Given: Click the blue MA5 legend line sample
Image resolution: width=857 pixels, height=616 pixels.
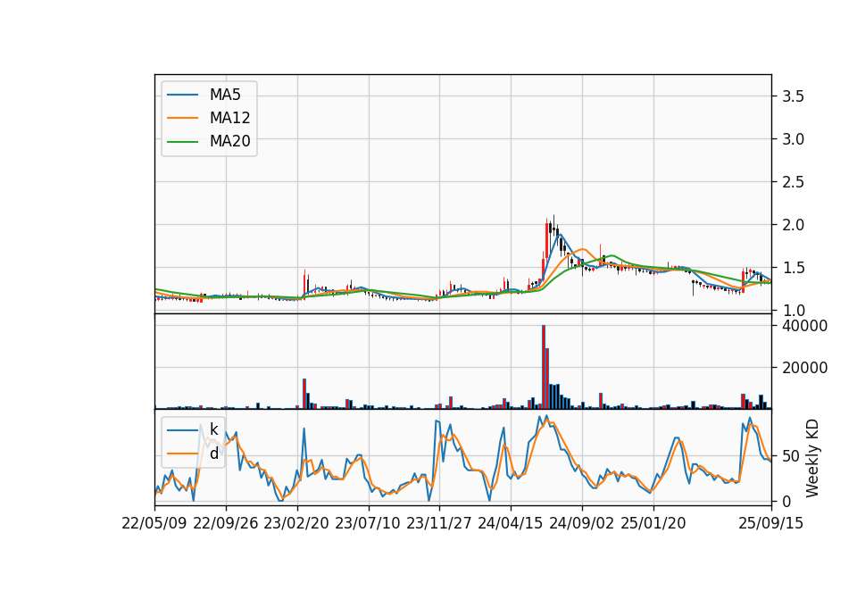Looking at the screenshot, I should coord(182,95).
